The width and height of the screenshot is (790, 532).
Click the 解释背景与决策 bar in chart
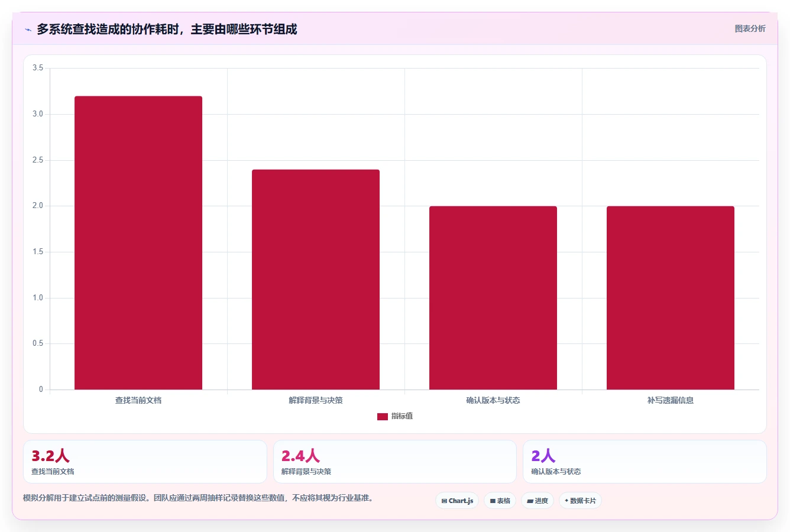316,280
